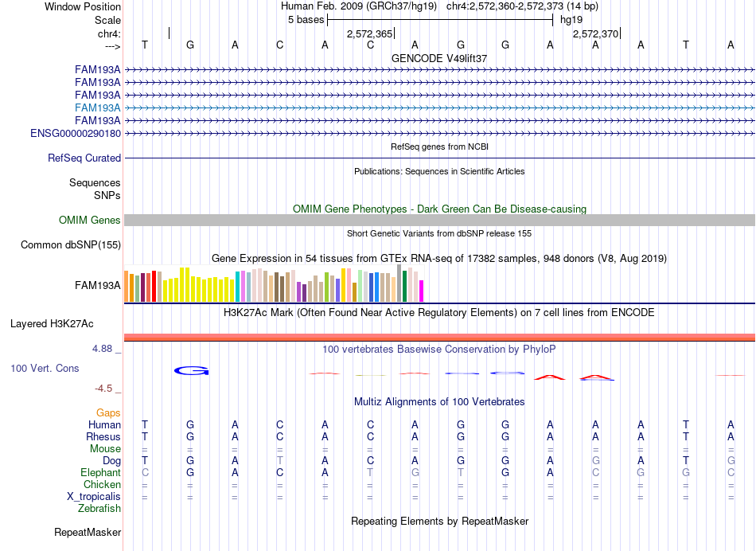Click the blue G conservation logo in PhyloP
The width and height of the screenshot is (756, 551).
pyautogui.click(x=191, y=370)
